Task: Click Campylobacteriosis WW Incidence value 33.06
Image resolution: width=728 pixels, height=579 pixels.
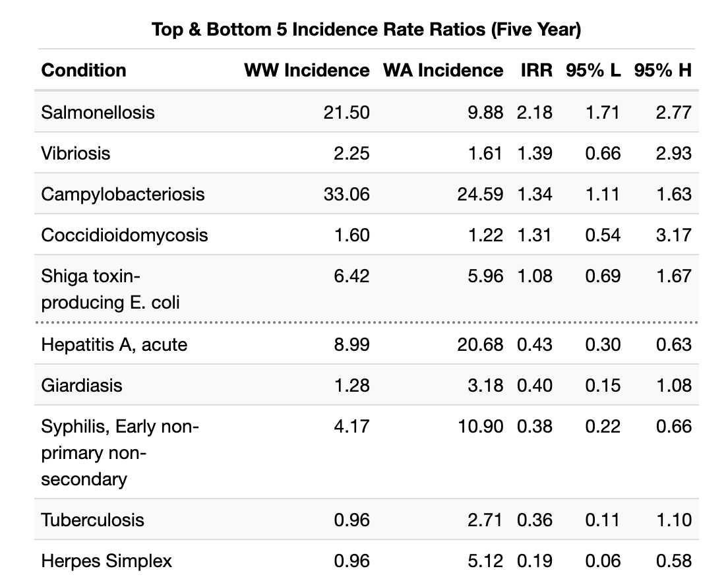Action: coord(347,194)
